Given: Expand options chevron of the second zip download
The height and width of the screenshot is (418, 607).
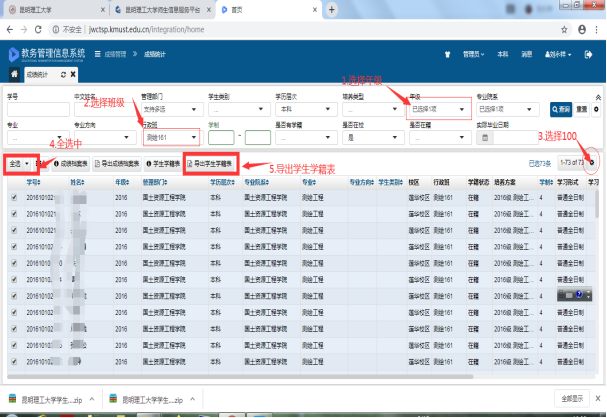Looking at the screenshot, I should [x=192, y=399].
